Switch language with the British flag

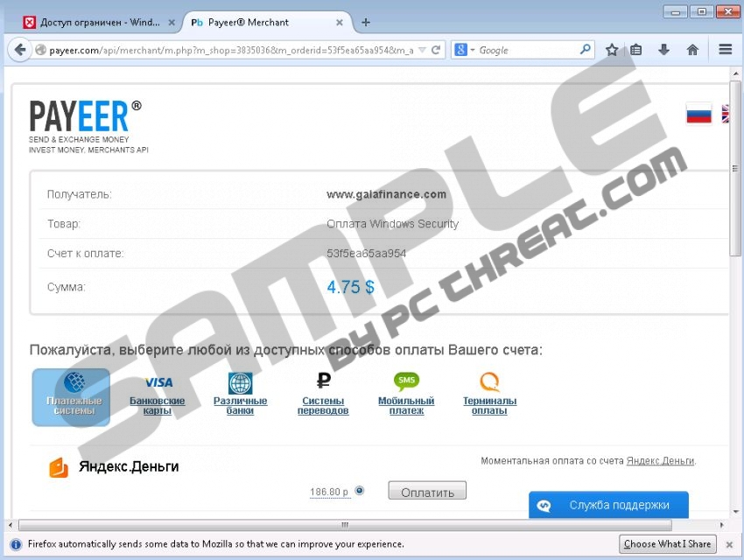pos(725,114)
